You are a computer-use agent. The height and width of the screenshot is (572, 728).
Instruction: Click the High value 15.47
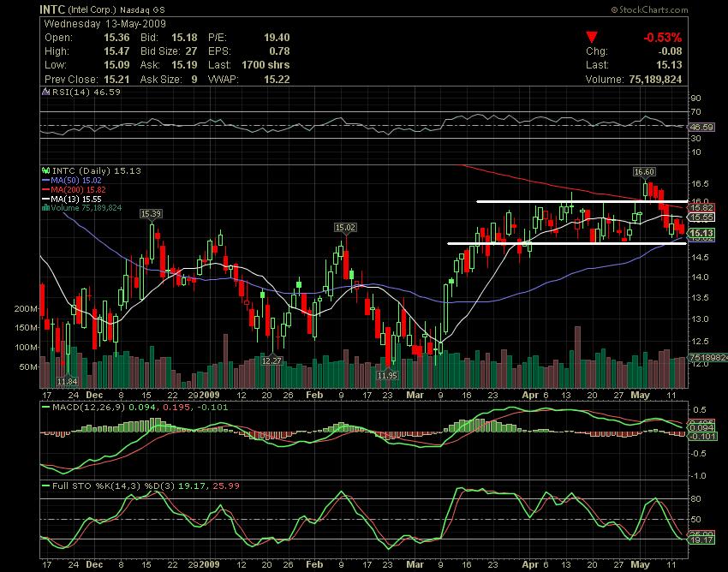click(116, 51)
